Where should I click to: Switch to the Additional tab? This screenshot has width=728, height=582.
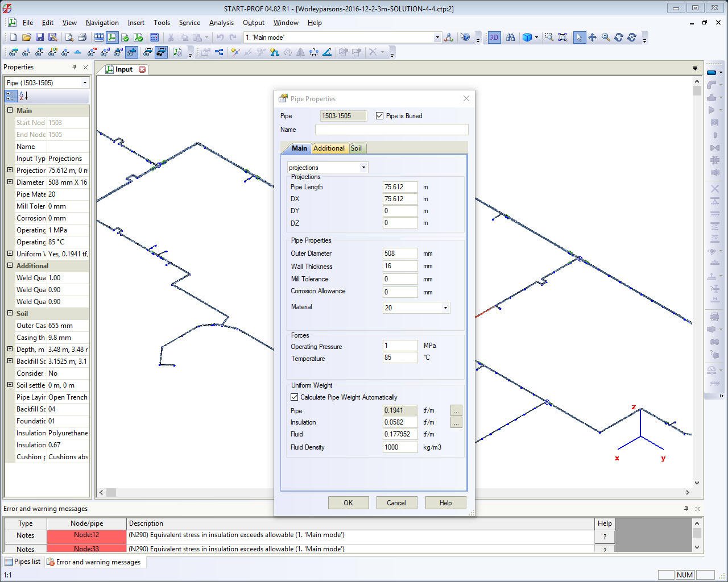point(329,148)
